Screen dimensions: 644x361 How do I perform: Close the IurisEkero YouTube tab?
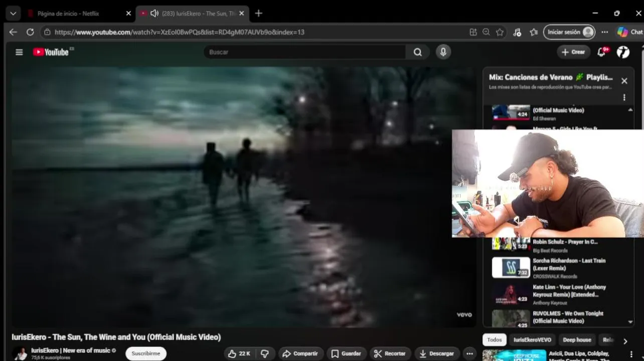[242, 14]
